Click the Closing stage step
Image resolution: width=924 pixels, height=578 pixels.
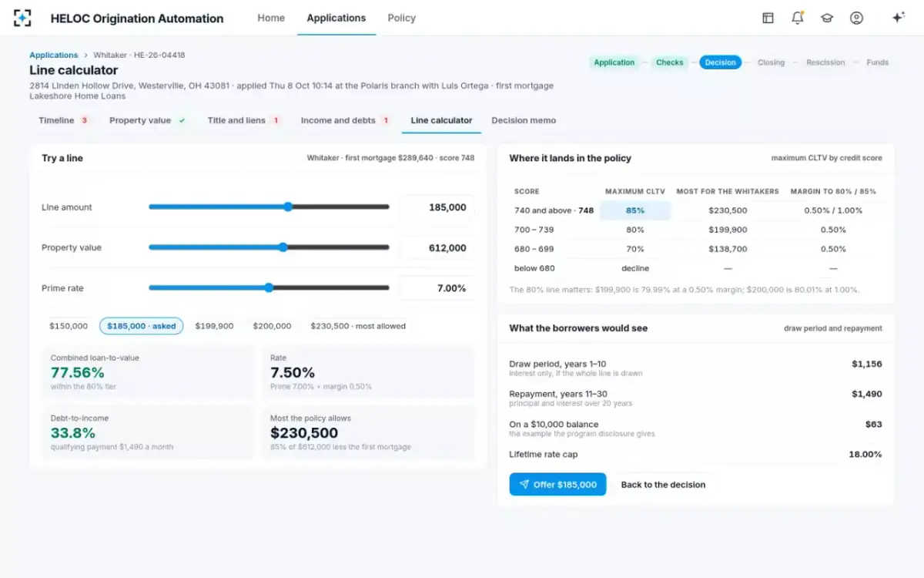coord(771,62)
